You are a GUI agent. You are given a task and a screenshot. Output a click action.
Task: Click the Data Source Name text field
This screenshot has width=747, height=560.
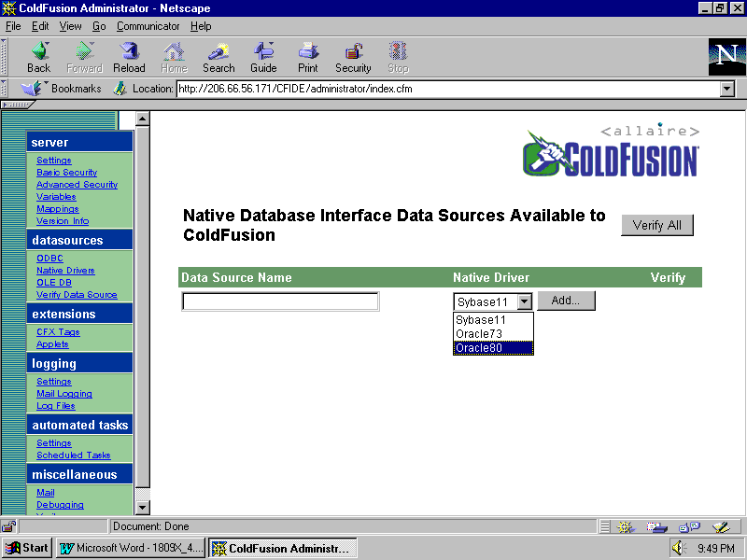281,301
